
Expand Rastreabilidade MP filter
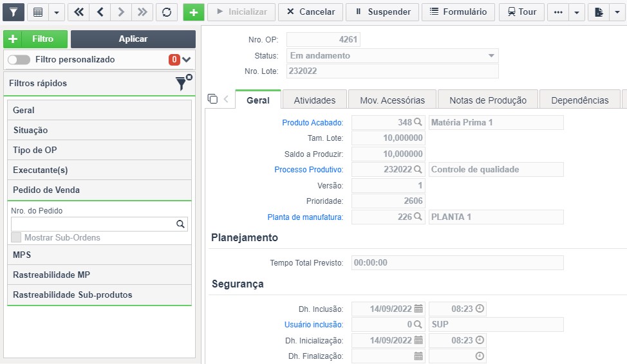[x=99, y=275]
